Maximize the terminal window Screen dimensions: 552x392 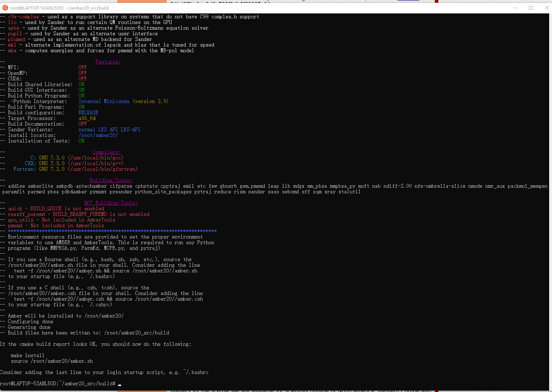[531, 8]
